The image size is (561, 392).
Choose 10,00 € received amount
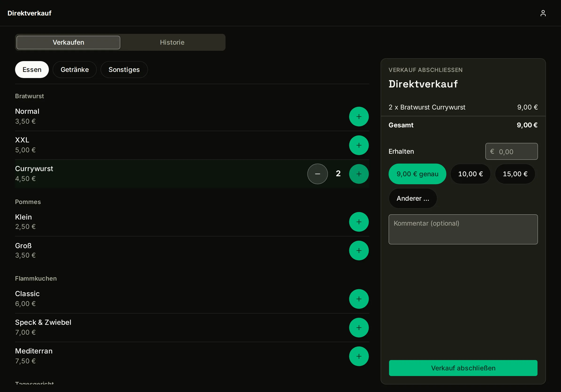click(x=470, y=174)
